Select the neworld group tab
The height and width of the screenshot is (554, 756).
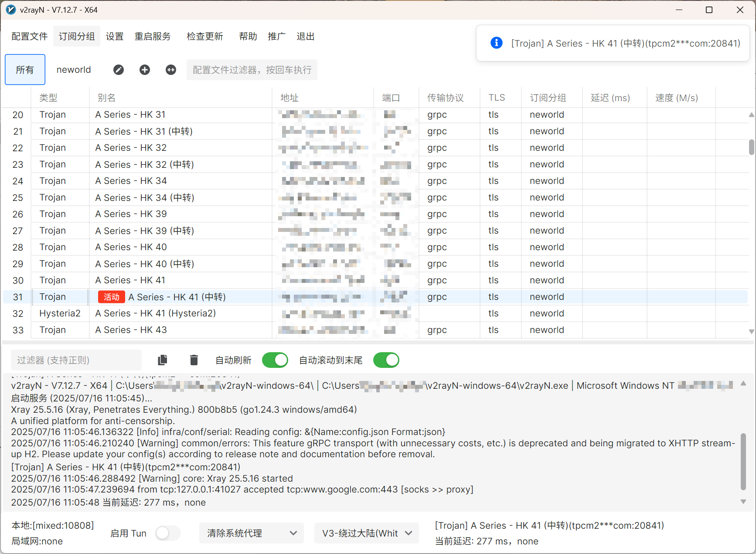pyautogui.click(x=74, y=70)
